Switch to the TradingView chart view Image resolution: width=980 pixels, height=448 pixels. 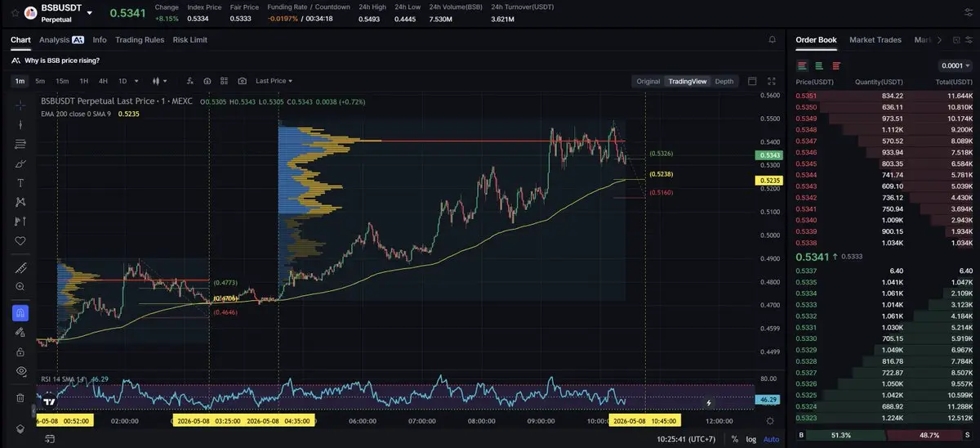click(688, 81)
